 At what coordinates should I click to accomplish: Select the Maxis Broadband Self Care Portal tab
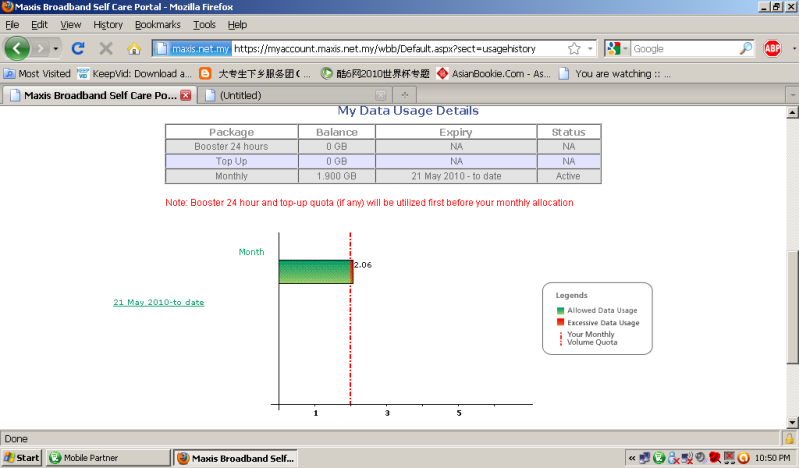coord(99,95)
